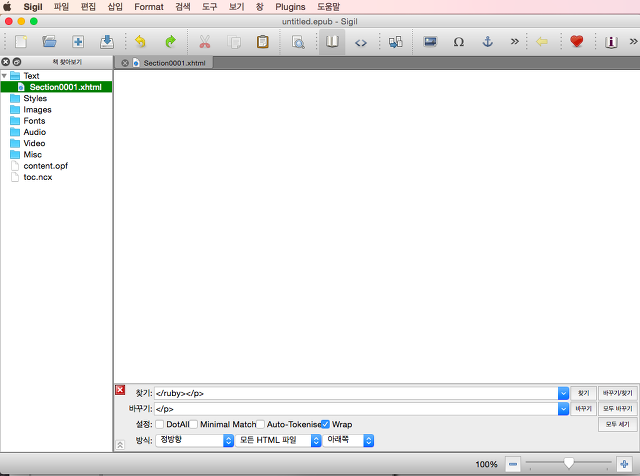Click the zoom slider handle

pos(569,463)
